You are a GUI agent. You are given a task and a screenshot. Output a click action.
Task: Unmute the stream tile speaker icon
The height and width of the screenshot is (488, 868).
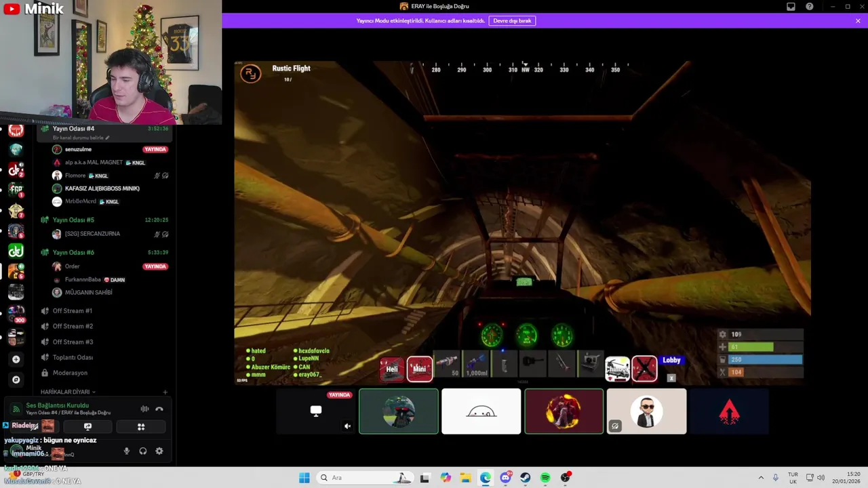347,426
